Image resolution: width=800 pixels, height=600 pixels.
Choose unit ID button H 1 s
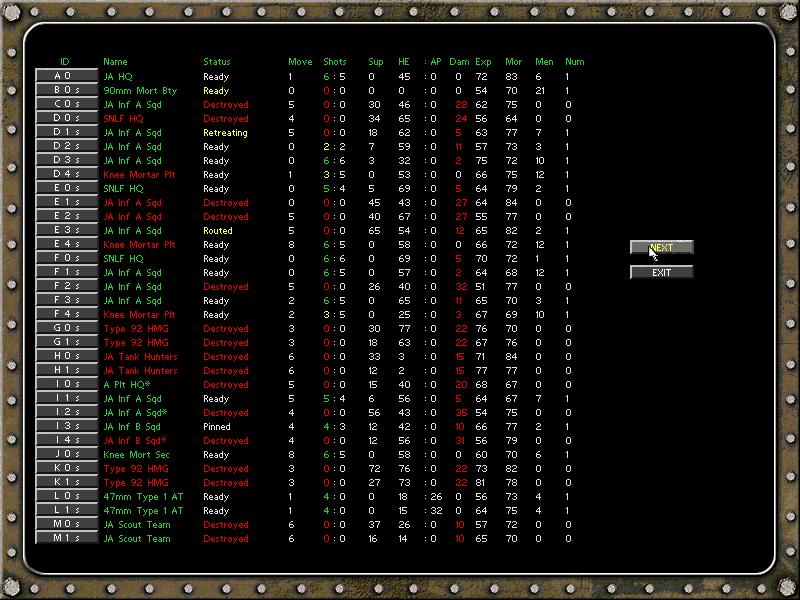coord(67,370)
